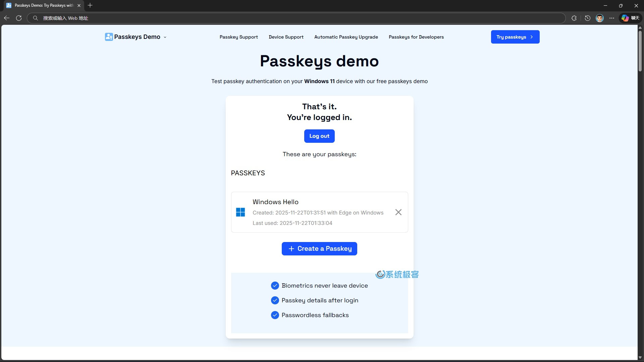Click the vertical page scrollbar

tap(640, 50)
